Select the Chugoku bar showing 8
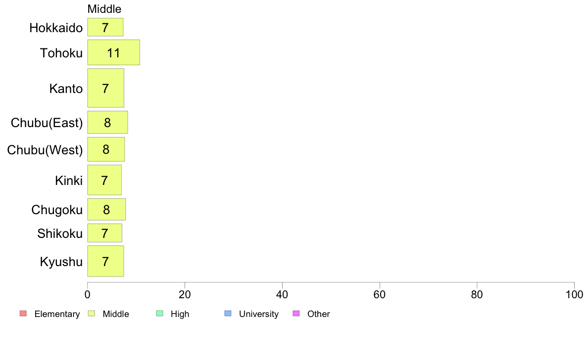 (x=106, y=209)
